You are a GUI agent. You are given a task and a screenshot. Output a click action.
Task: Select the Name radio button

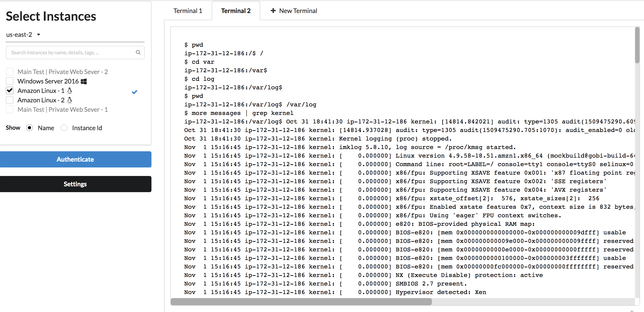point(29,128)
